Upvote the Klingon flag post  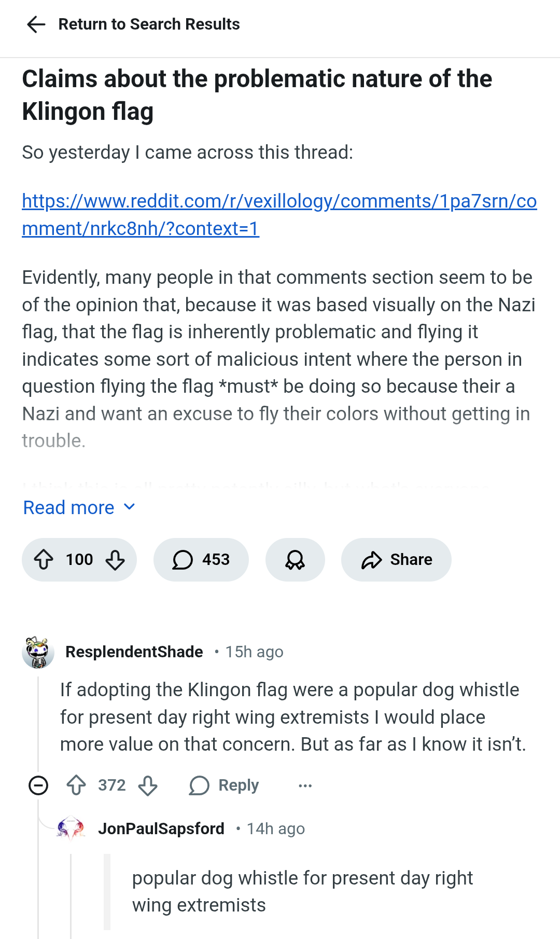coord(44,560)
